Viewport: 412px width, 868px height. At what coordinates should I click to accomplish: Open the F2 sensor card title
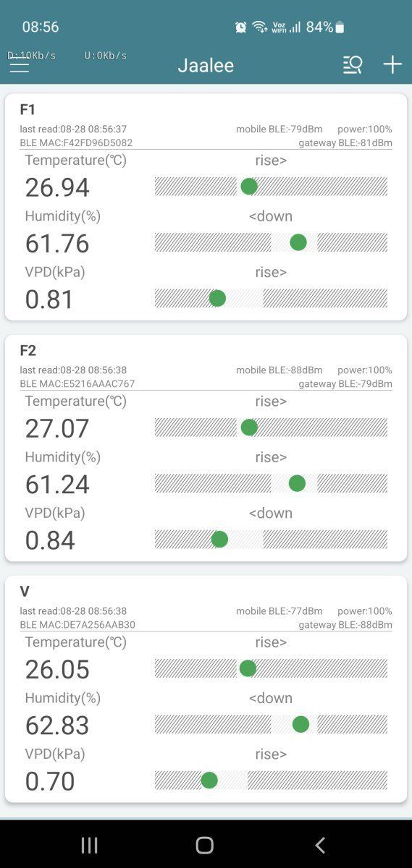[x=28, y=351]
